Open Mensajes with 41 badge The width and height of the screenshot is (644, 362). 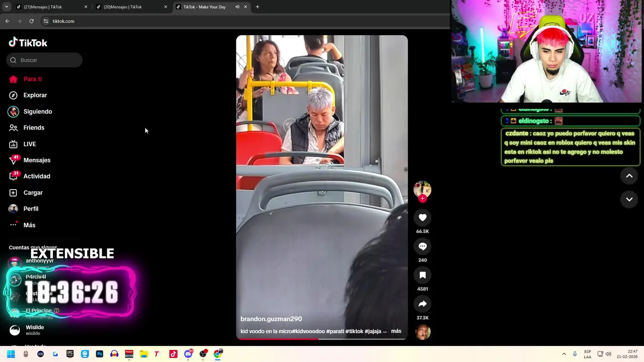pos(30,160)
